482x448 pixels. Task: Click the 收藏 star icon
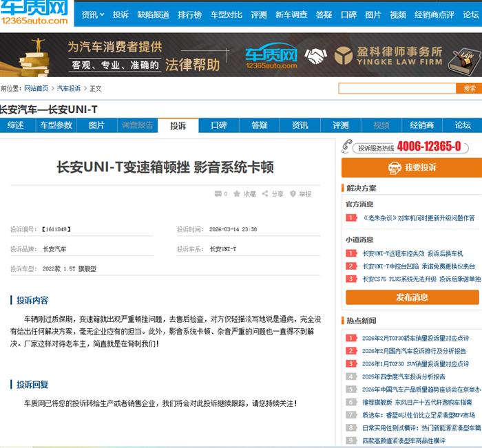coord(237,194)
